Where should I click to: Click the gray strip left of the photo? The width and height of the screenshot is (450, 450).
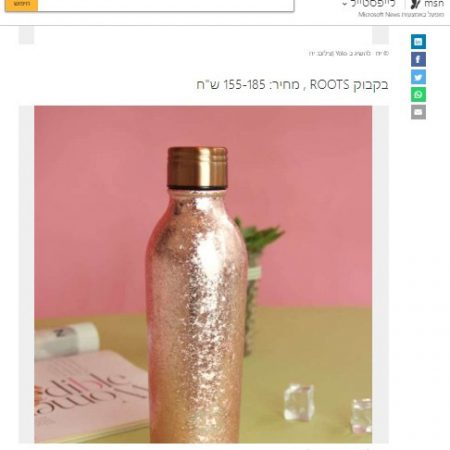[x=26, y=274]
